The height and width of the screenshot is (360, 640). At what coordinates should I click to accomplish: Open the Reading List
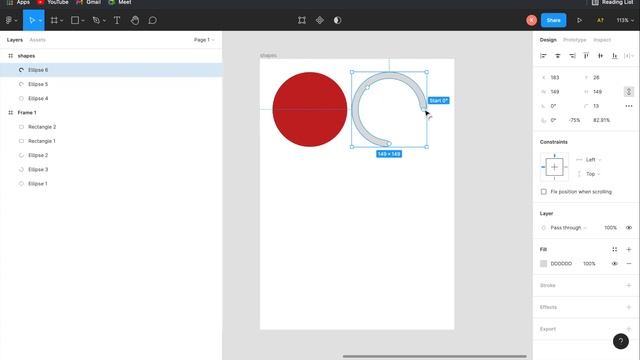click(613, 2)
